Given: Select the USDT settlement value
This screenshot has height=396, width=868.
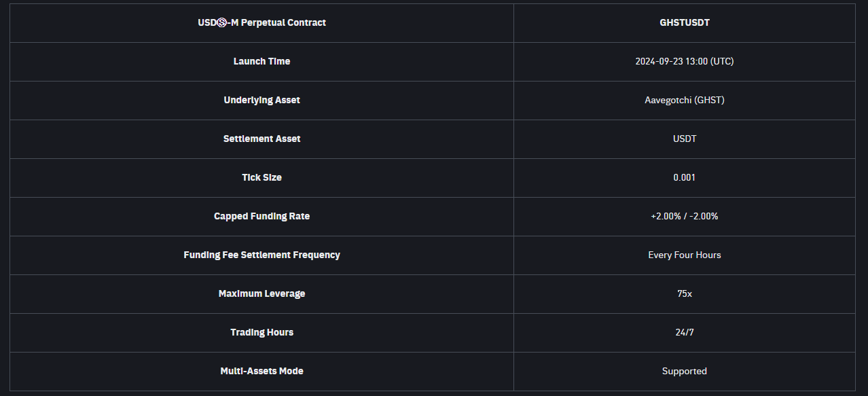Looking at the screenshot, I should click(684, 139).
